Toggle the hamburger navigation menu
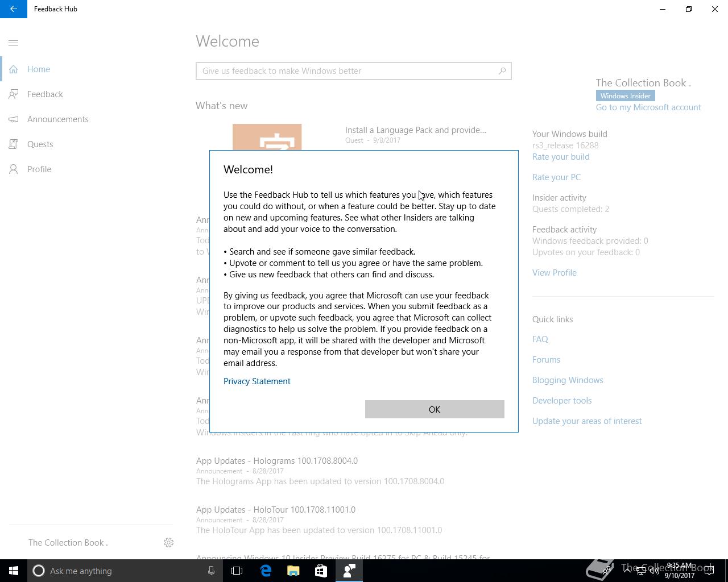The height and width of the screenshot is (582, 728). [14, 43]
